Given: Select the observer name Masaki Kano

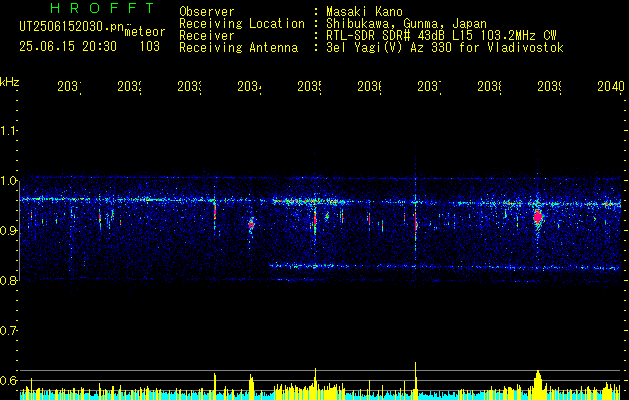Looking at the screenshot, I should (x=364, y=11).
